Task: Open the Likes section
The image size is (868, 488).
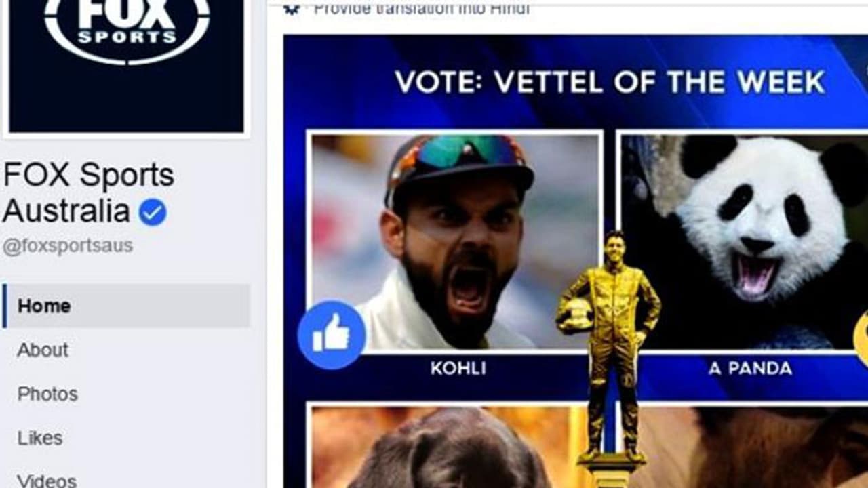Action: click(40, 439)
